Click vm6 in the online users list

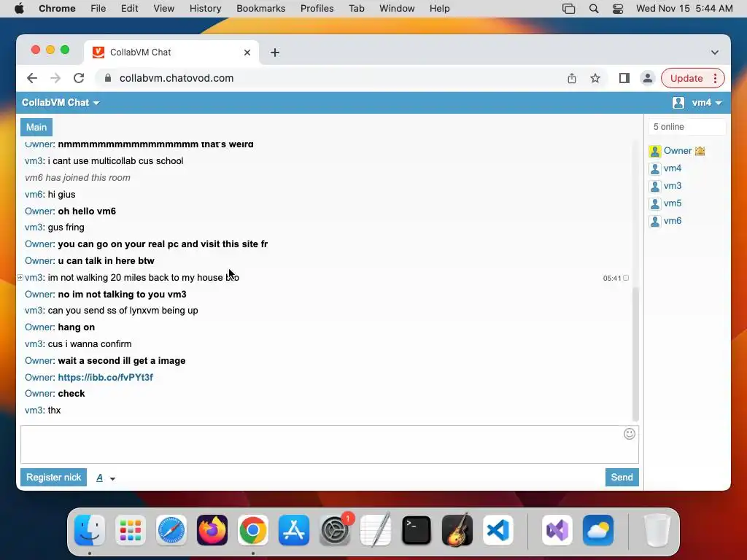672,221
